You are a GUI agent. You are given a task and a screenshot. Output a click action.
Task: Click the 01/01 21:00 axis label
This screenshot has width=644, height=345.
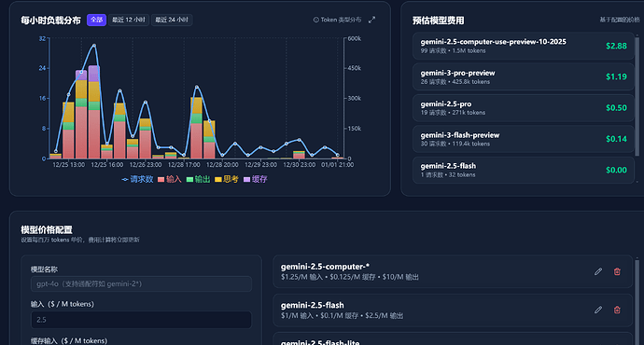coord(337,164)
